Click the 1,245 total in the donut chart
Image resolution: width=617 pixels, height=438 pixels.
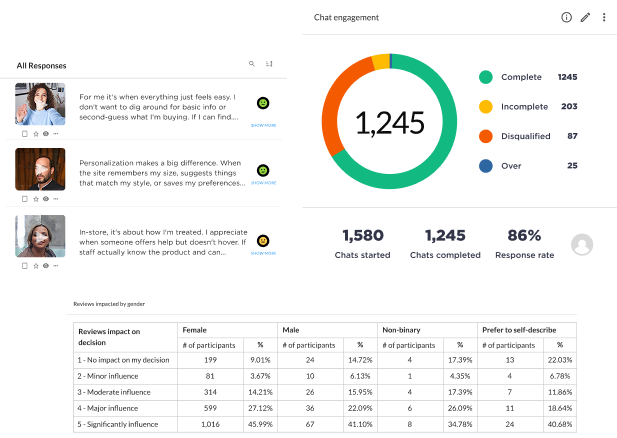[x=390, y=123]
